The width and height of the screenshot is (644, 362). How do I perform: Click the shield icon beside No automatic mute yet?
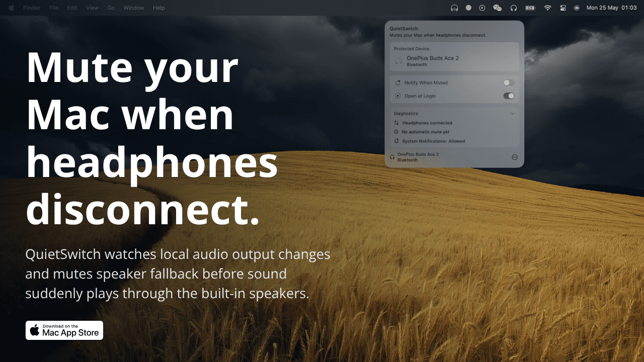[396, 132]
